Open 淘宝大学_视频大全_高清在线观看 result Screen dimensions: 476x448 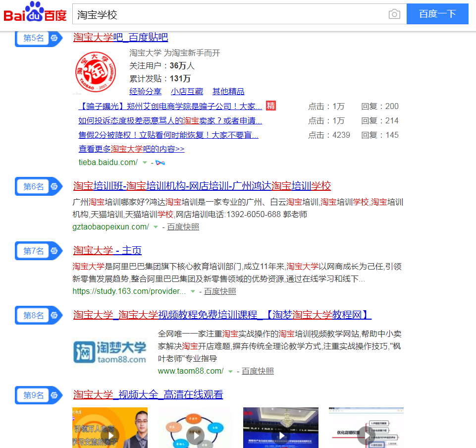click(x=148, y=394)
